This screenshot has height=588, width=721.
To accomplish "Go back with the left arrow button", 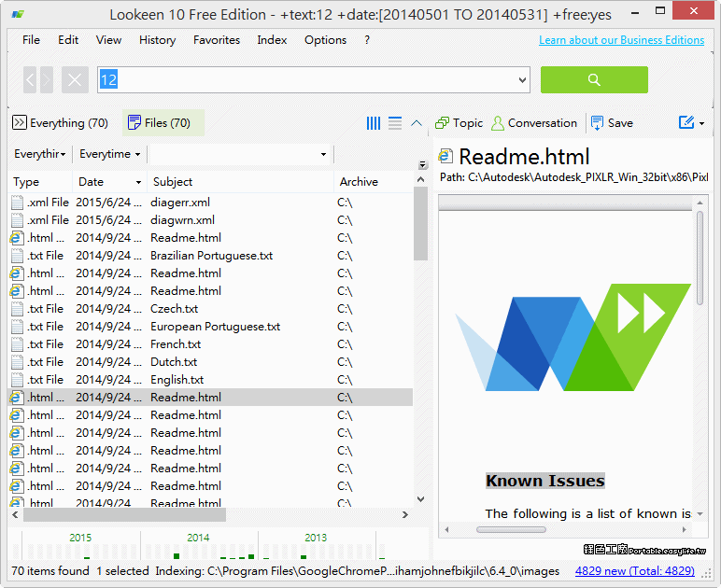I will [30, 80].
